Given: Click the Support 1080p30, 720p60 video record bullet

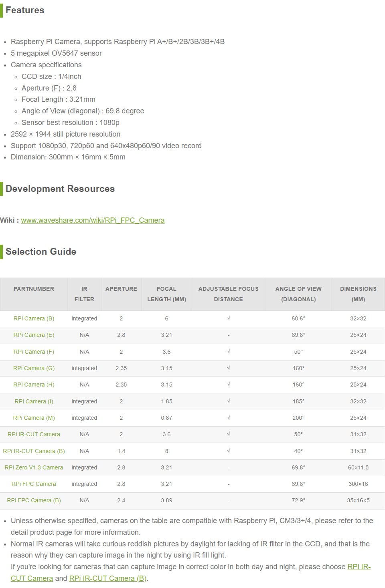Looking at the screenshot, I should click(x=106, y=146).
